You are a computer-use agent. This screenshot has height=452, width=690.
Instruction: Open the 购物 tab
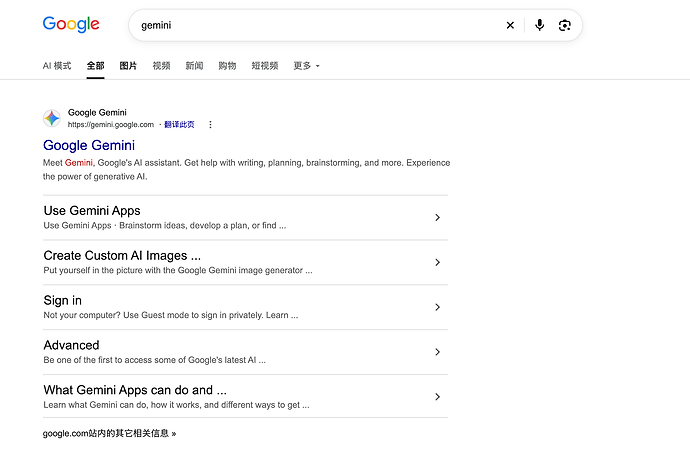point(228,66)
